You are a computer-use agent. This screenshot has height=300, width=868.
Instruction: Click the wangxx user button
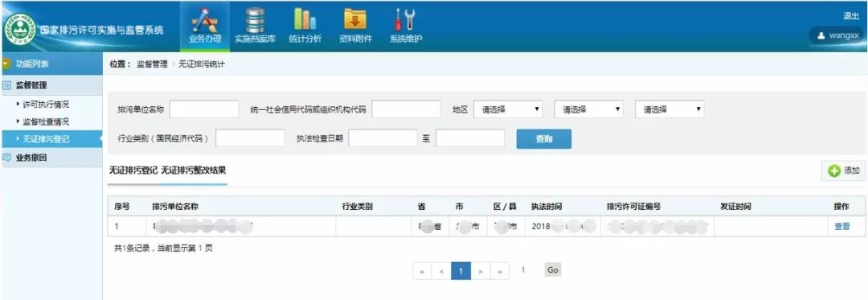click(x=837, y=35)
